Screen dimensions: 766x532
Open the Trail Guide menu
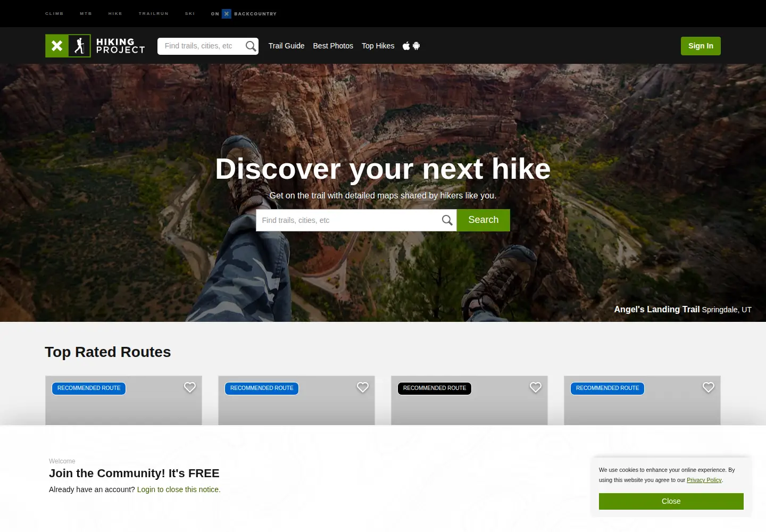click(x=286, y=46)
